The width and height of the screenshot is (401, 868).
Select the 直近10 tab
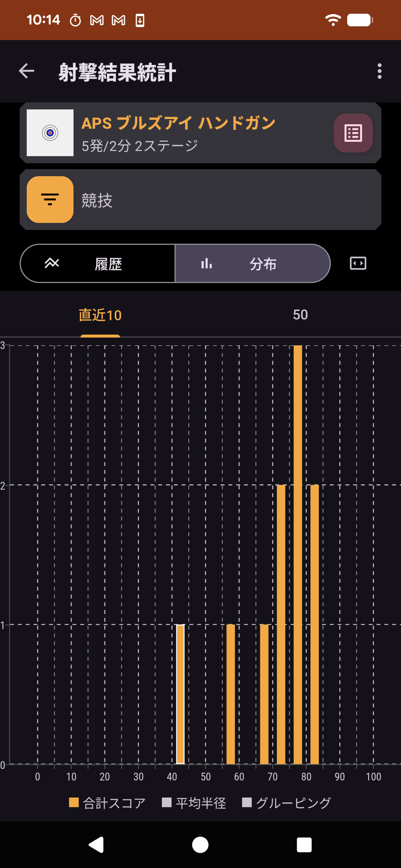click(100, 315)
